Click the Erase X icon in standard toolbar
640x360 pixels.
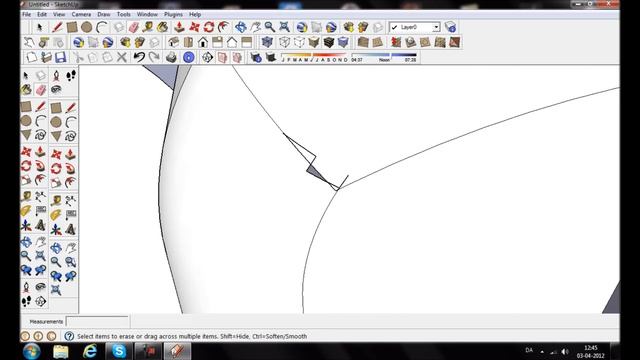122,57
